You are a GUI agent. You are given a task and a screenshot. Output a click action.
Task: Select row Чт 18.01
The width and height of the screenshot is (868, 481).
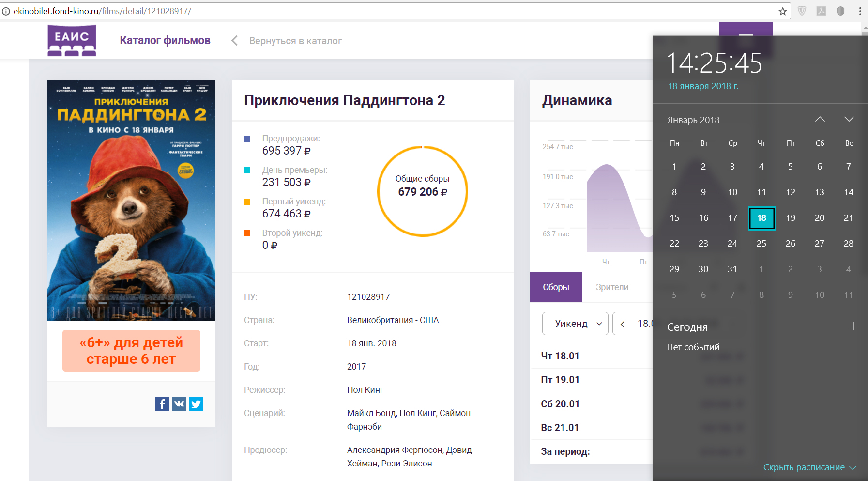[592, 356]
